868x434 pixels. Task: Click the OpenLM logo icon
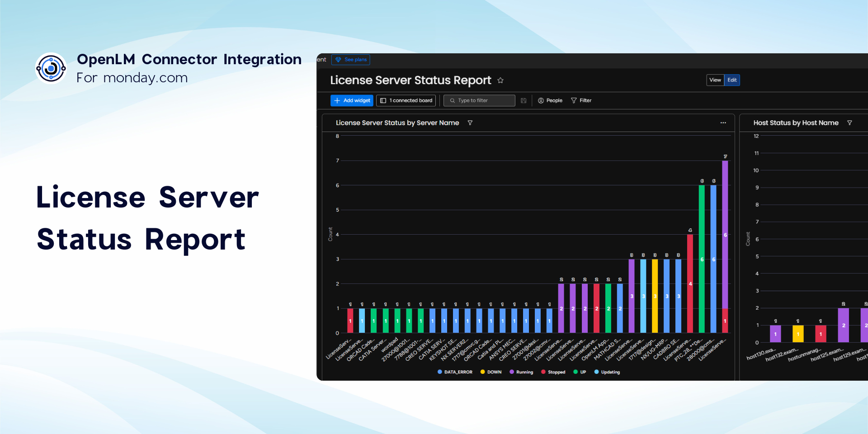click(51, 68)
